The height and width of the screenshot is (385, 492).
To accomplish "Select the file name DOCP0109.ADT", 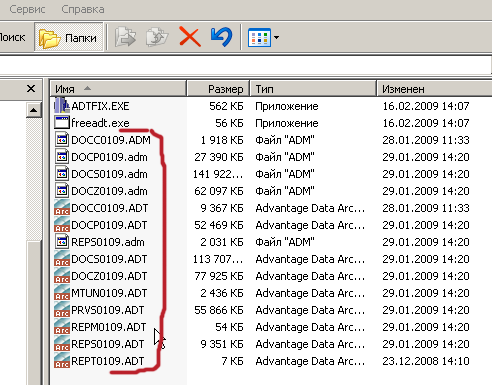I will 109,225.
